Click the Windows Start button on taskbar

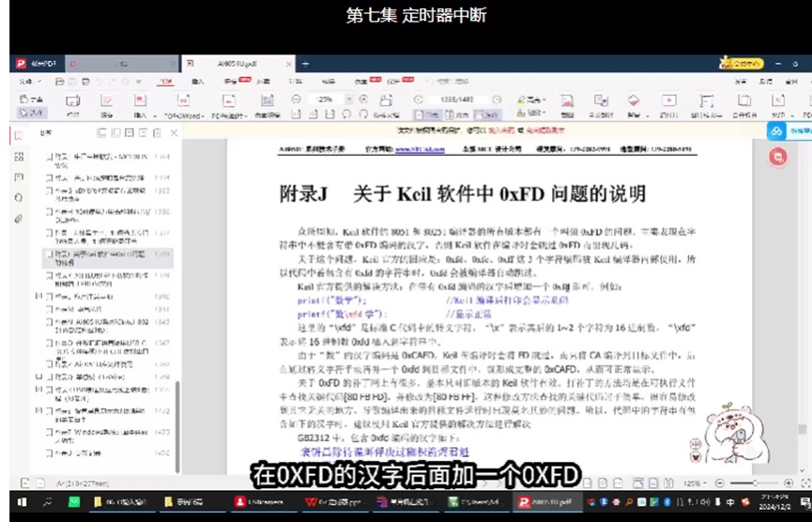click(x=23, y=501)
